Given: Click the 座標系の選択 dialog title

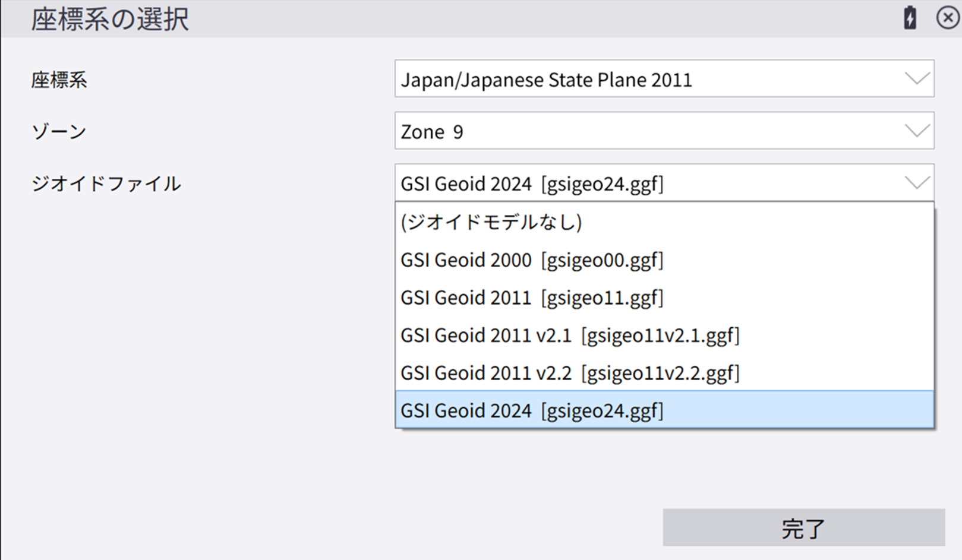Looking at the screenshot, I should [x=110, y=19].
